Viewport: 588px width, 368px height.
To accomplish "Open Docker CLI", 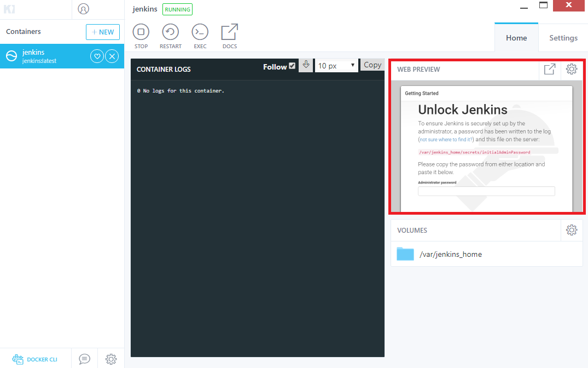I will pyautogui.click(x=35, y=359).
